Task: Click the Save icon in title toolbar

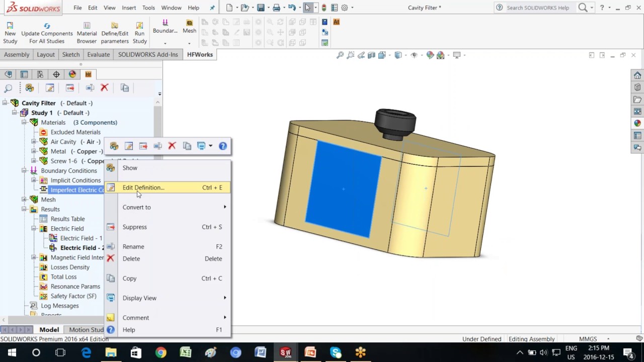Action: click(x=261, y=8)
